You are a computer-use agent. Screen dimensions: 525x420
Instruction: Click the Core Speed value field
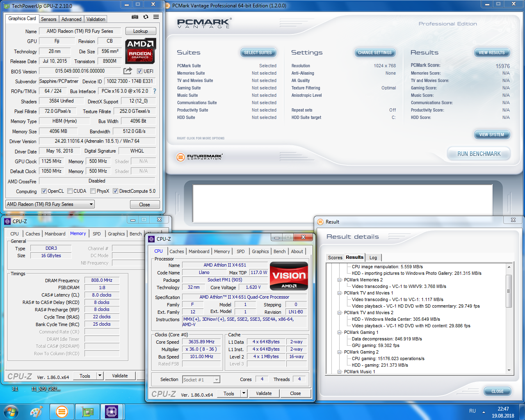click(x=201, y=342)
